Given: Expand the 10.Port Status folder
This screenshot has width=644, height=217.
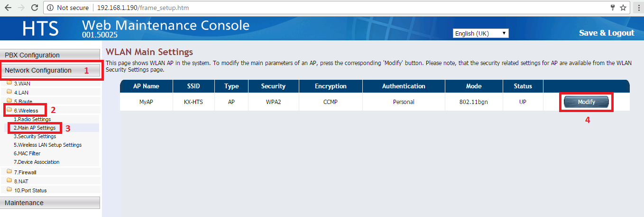Looking at the screenshot, I should tap(30, 190).
